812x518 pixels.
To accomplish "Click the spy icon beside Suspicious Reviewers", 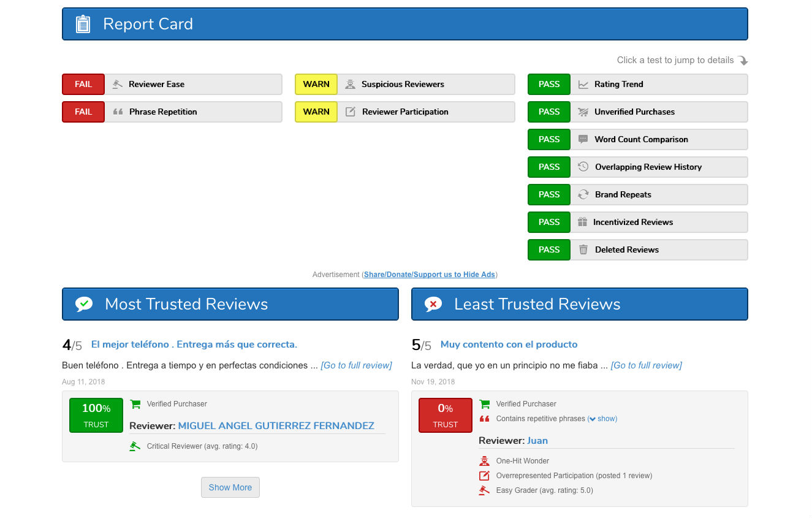I will [350, 85].
